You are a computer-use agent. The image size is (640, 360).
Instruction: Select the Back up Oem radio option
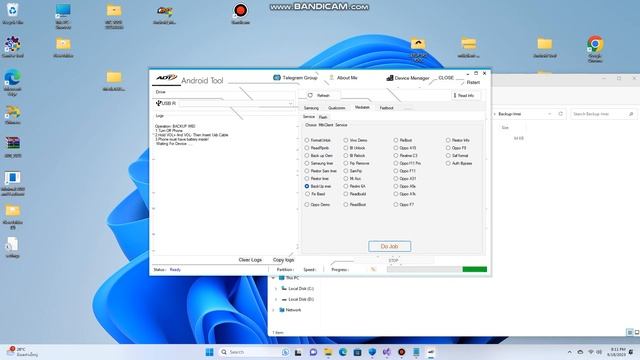pos(307,156)
